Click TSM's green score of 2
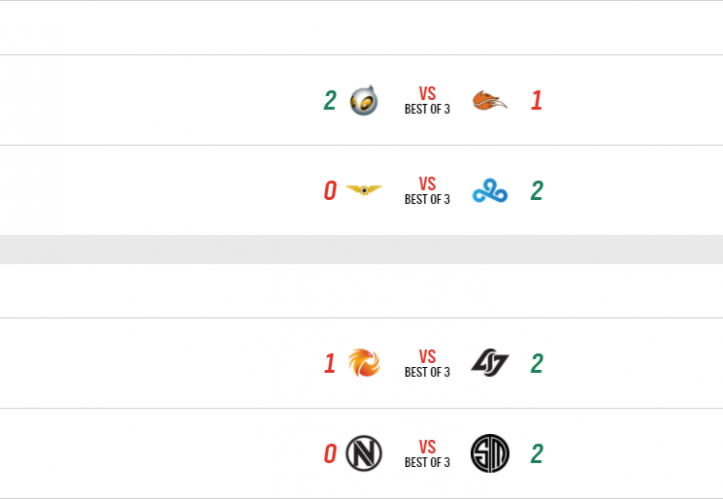723x500 pixels. 537,454
